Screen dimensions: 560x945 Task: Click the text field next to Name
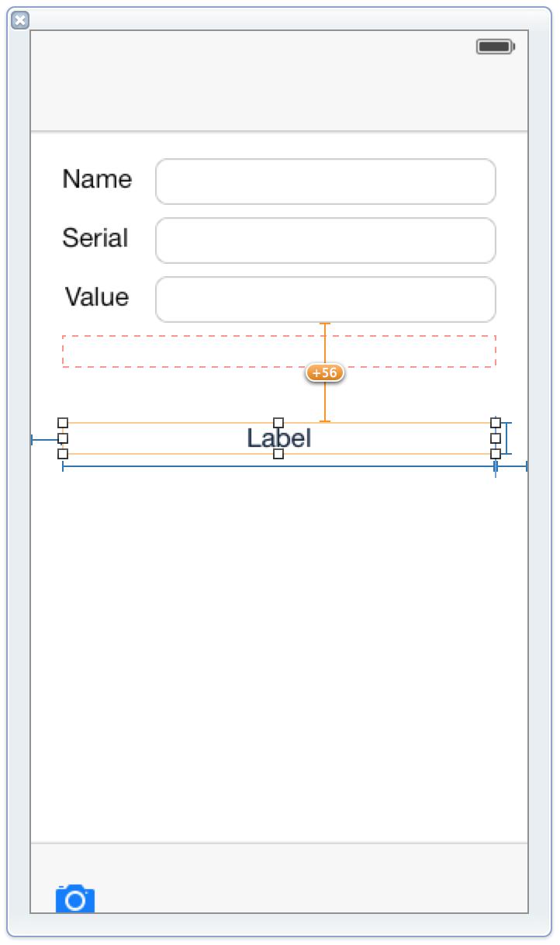pos(326,182)
